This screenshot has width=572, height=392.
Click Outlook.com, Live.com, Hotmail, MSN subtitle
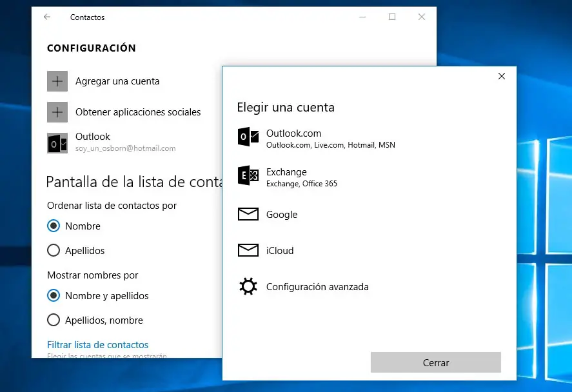tap(331, 145)
